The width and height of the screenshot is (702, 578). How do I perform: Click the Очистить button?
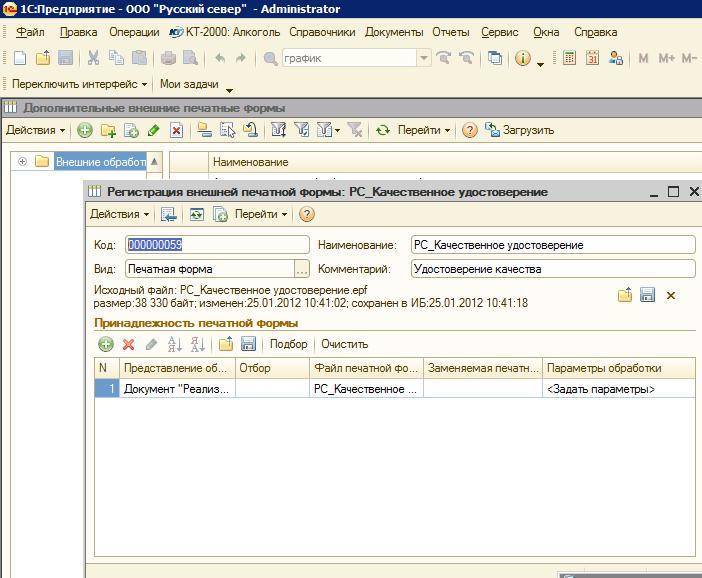tap(344, 344)
